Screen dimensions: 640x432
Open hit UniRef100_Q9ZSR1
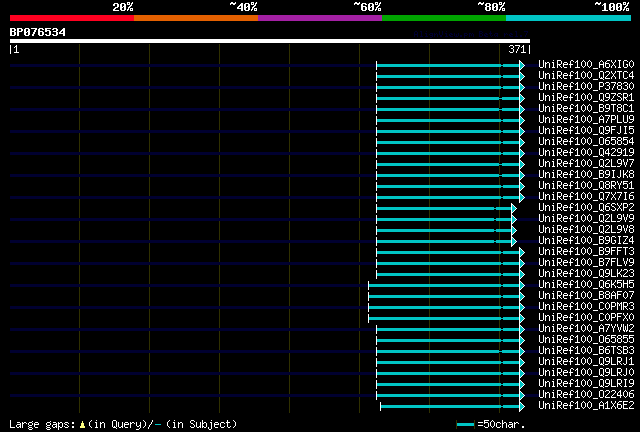pos(586,98)
